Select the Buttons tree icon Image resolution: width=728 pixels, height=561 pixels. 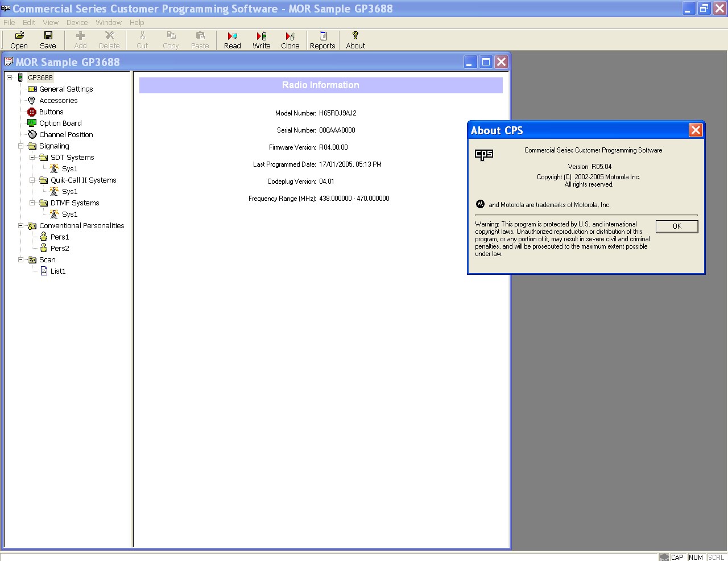point(32,112)
